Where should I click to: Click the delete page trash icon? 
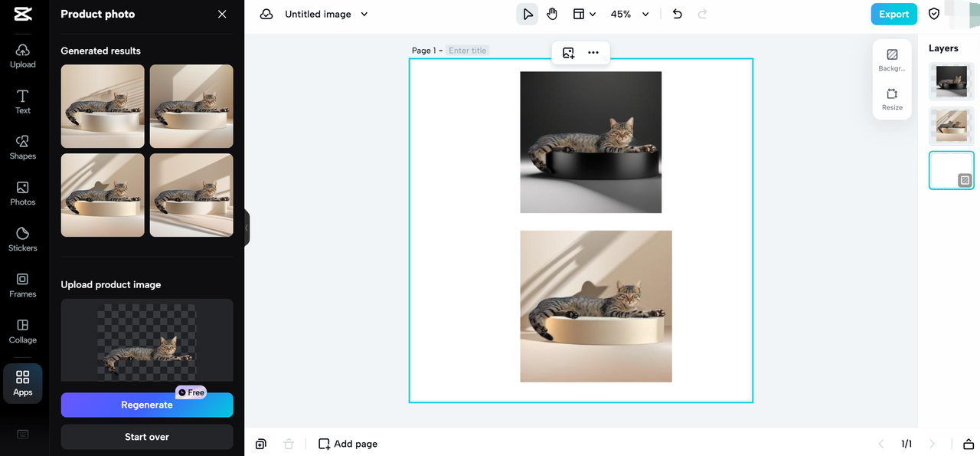coord(289,444)
